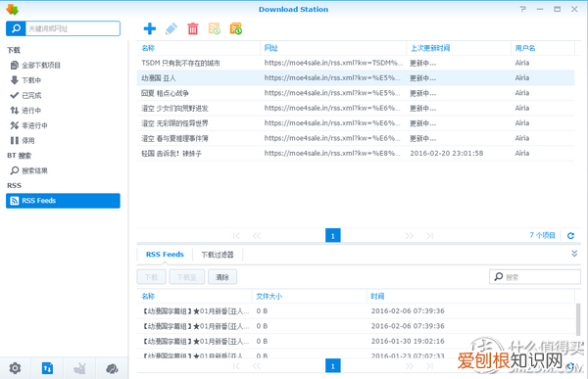
Task: Click the 下载至 button
Action: click(x=187, y=277)
